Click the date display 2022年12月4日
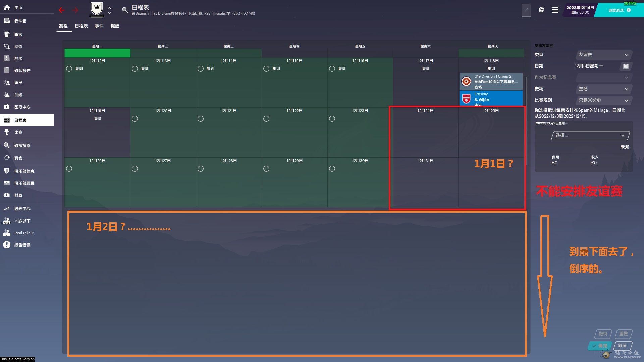This screenshot has width=644, height=362. coord(580,8)
